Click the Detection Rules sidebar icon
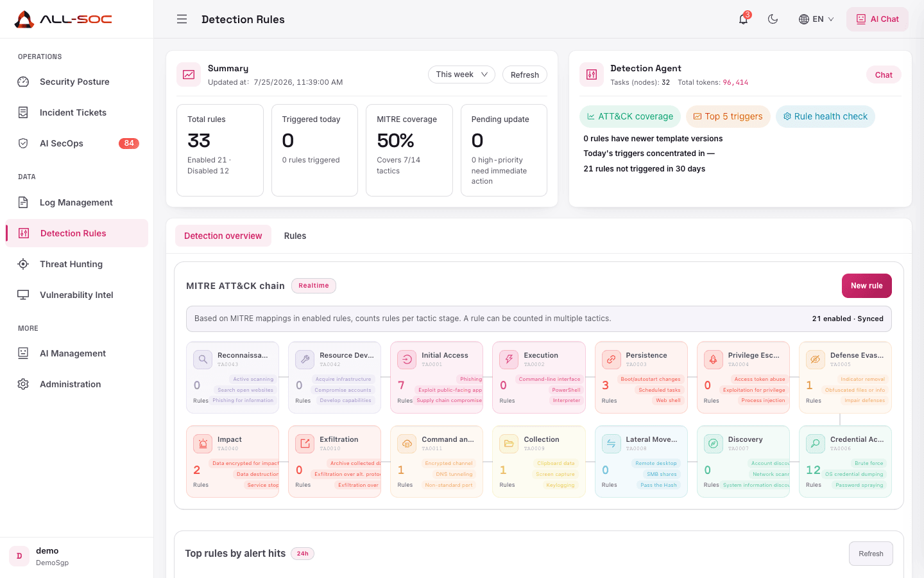 pyautogui.click(x=24, y=233)
